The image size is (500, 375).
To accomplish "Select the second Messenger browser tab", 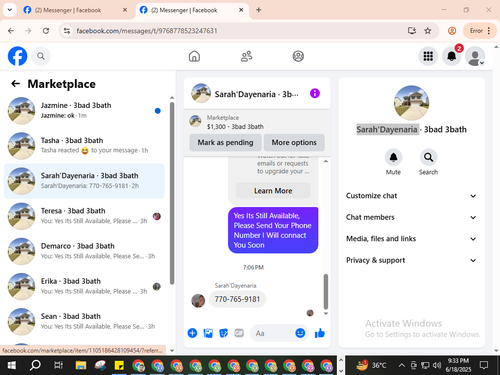I will click(x=192, y=10).
